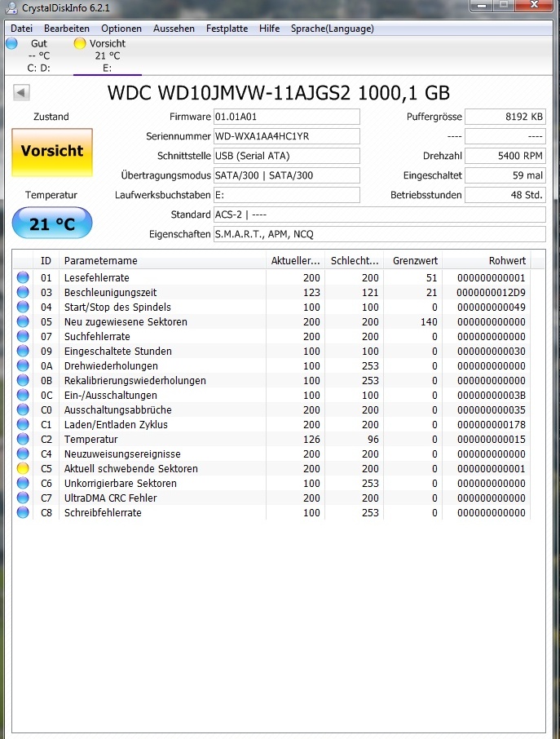Click the Betriebsstunden field 48 Std.
Screen dimensions: 560x739
click(x=505, y=195)
